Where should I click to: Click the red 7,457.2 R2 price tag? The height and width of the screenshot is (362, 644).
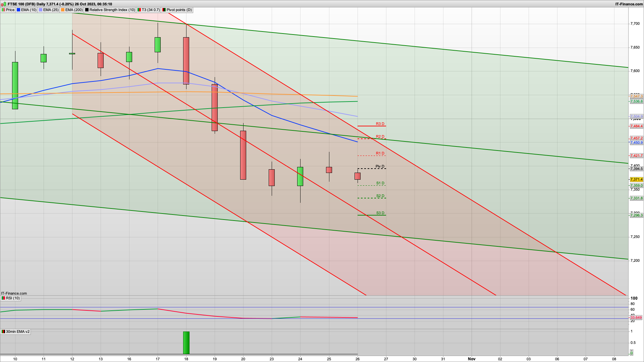tap(636, 138)
